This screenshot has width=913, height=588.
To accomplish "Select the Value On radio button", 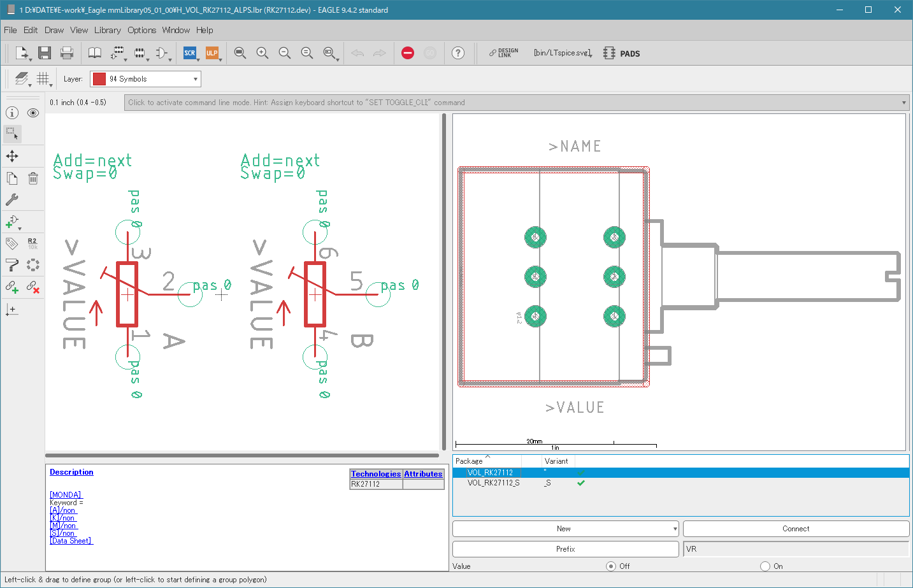I will click(x=765, y=566).
